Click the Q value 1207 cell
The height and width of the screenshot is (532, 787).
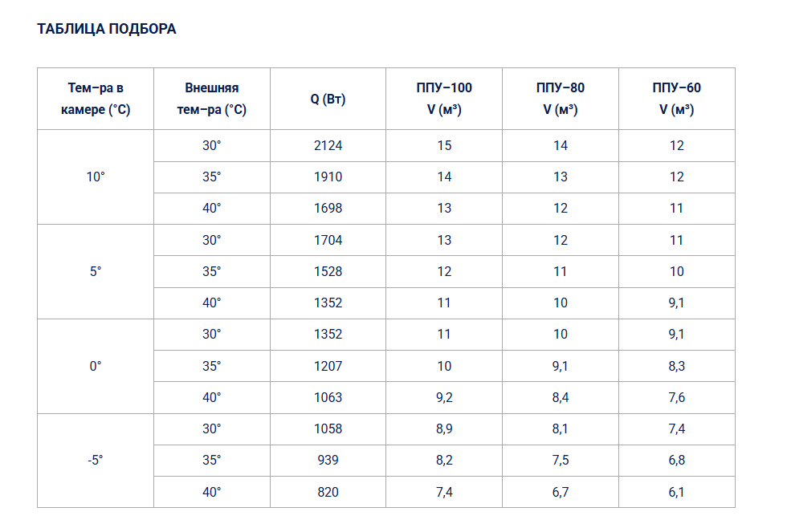pyautogui.click(x=328, y=366)
